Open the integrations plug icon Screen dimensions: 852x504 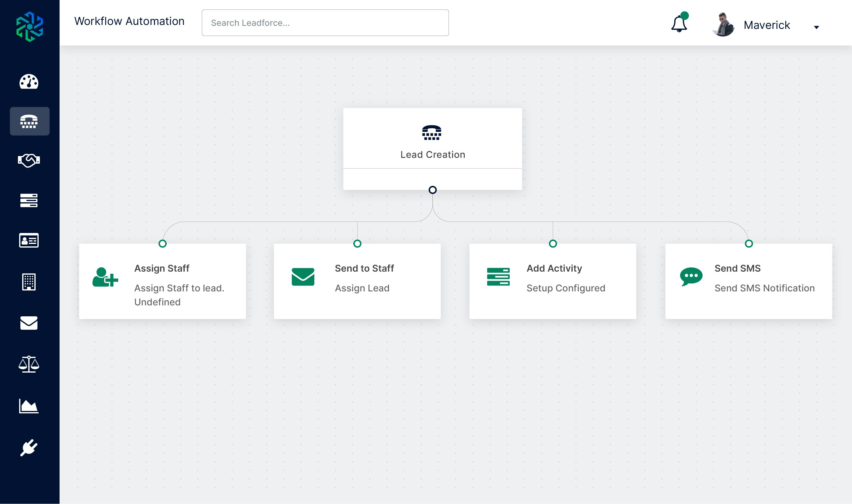(29, 448)
